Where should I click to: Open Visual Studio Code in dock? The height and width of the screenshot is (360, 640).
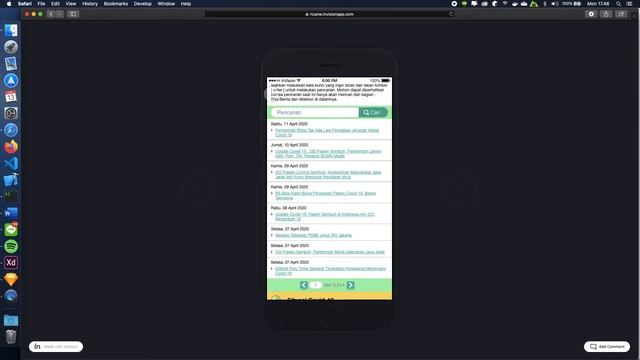click(11, 163)
